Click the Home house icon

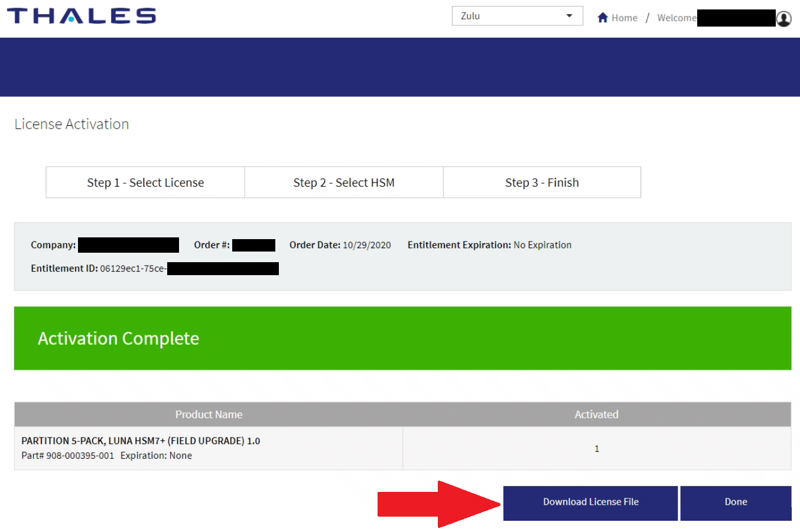(603, 18)
